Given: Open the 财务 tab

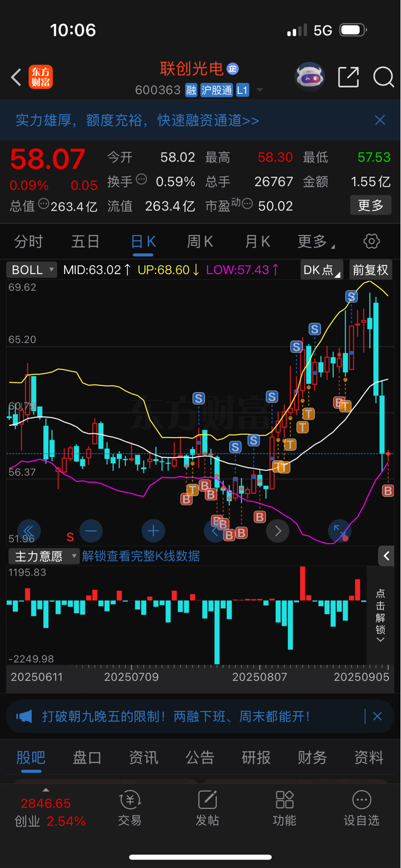Looking at the screenshot, I should point(312,757).
